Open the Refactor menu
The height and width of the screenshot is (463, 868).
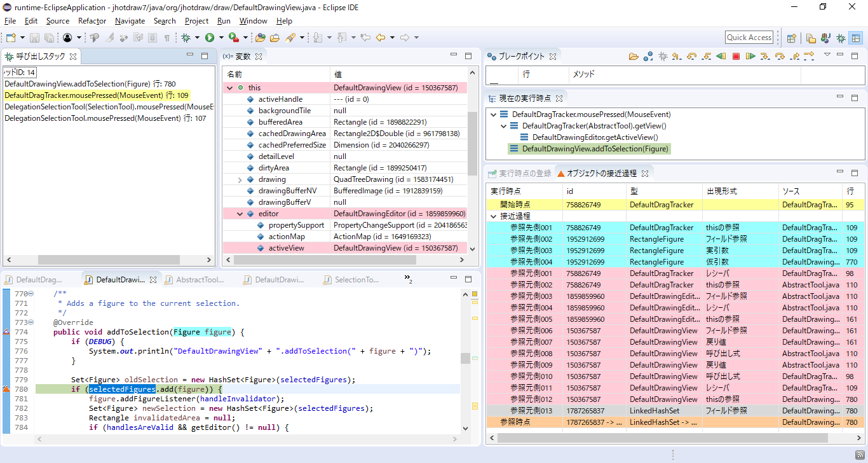(92, 21)
